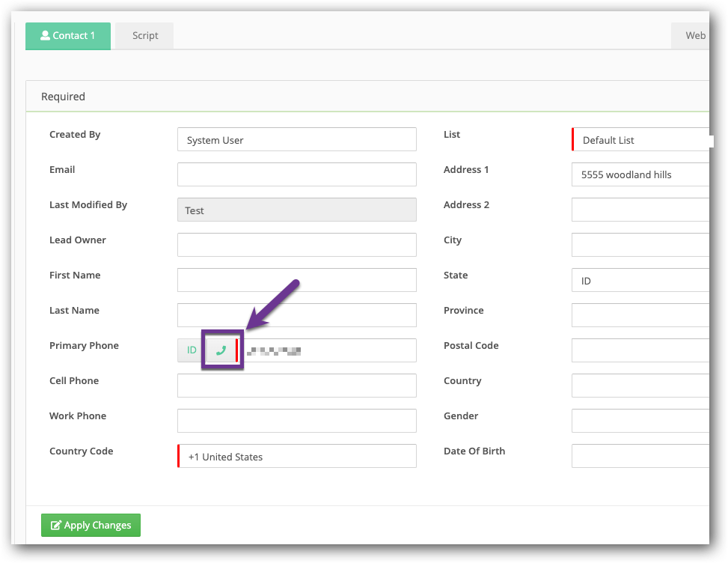Open the Country Code dropdown
Image resolution: width=728 pixels, height=563 pixels.
tap(297, 456)
